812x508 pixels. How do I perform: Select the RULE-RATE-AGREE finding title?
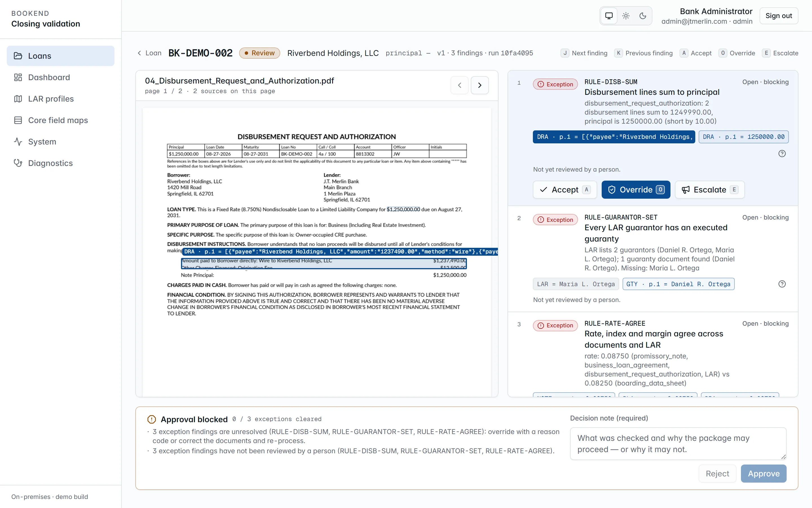(x=654, y=339)
